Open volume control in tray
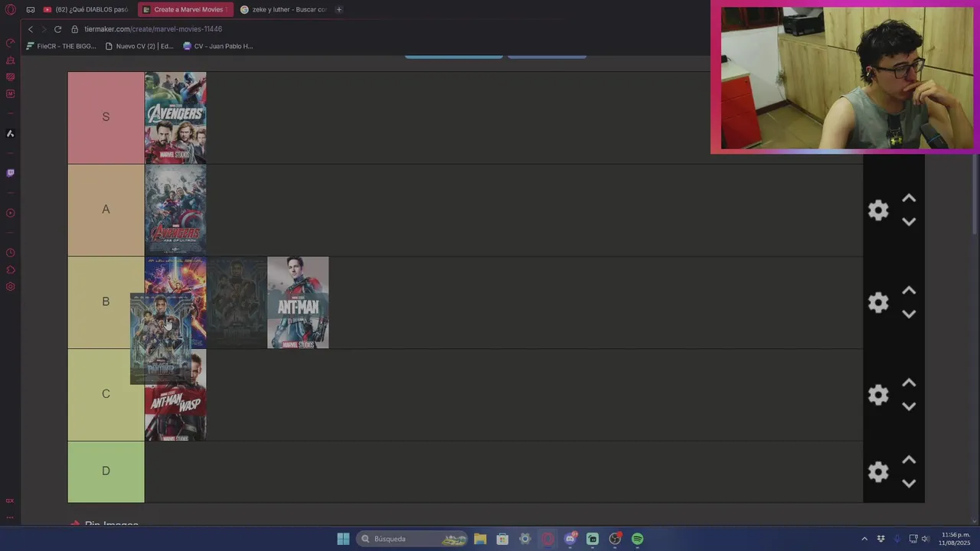 (x=926, y=539)
